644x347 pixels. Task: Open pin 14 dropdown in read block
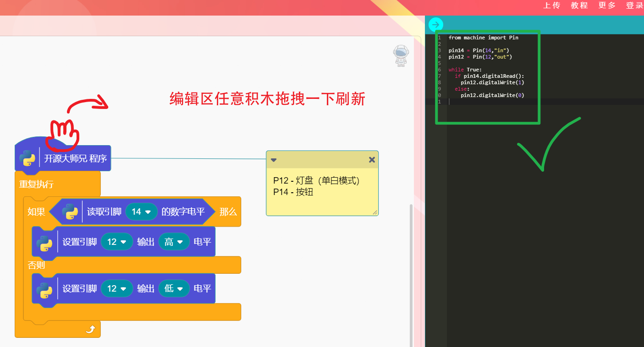141,211
